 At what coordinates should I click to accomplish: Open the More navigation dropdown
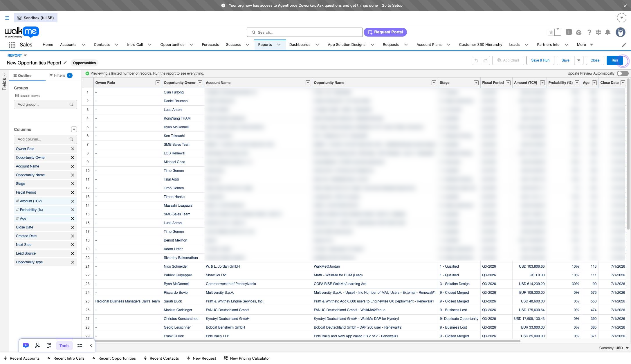click(x=585, y=45)
